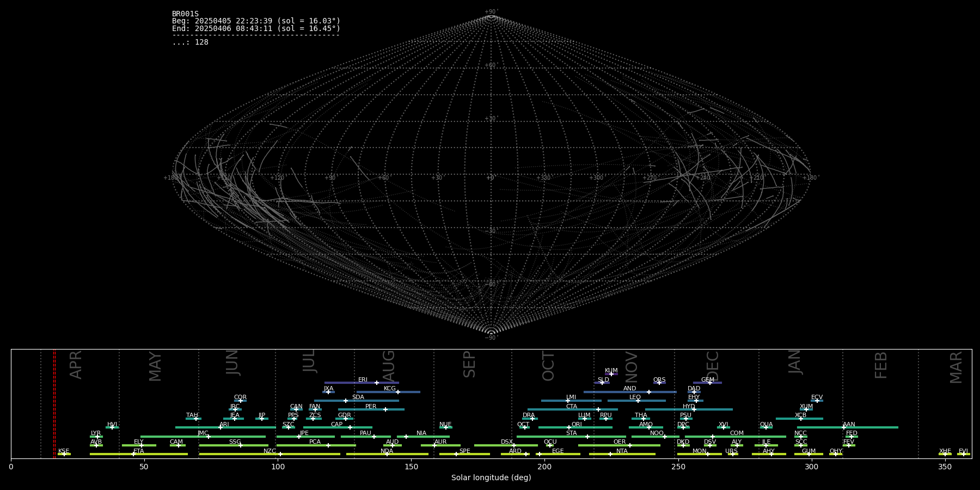
Task: Click the red dashed current-date marker line
Action: pyautogui.click(x=54, y=403)
